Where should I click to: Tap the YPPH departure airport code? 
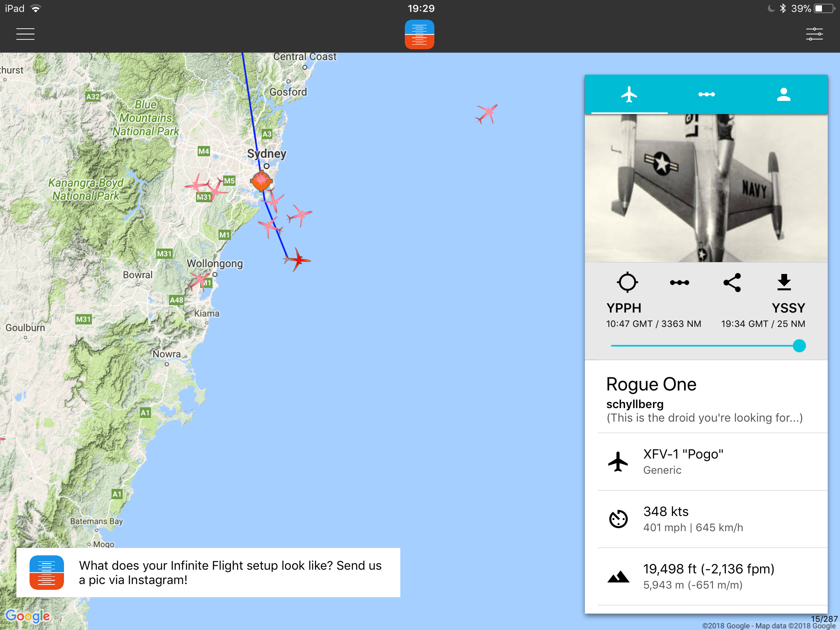click(623, 308)
